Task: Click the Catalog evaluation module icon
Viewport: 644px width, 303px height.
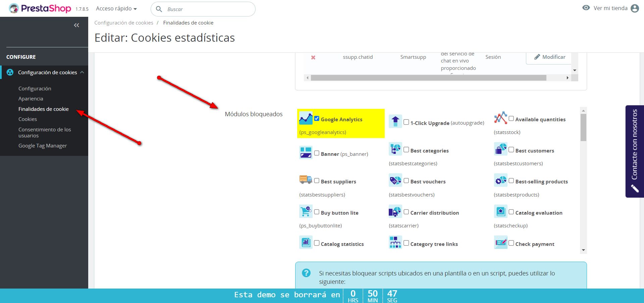Action: point(500,211)
